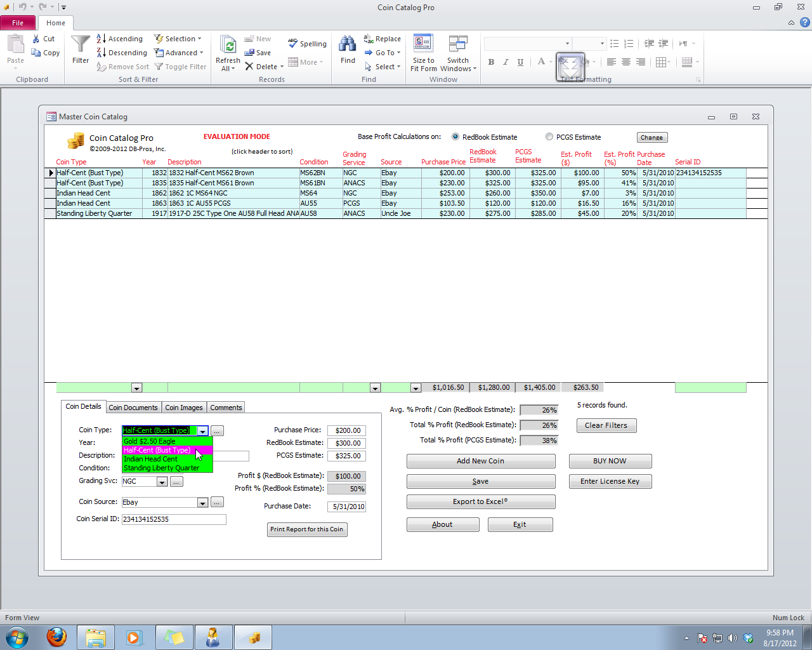Image resolution: width=812 pixels, height=650 pixels.
Task: Click Coin Serial ID input field
Action: click(x=174, y=519)
